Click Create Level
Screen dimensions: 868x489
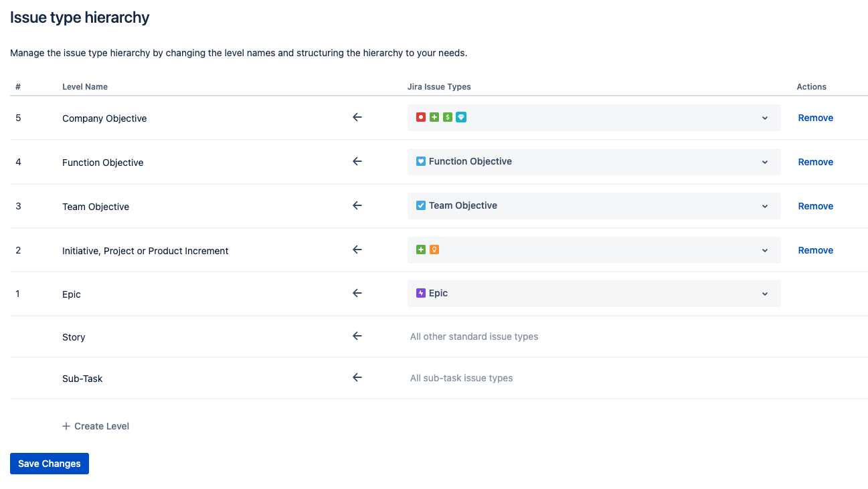96,425
